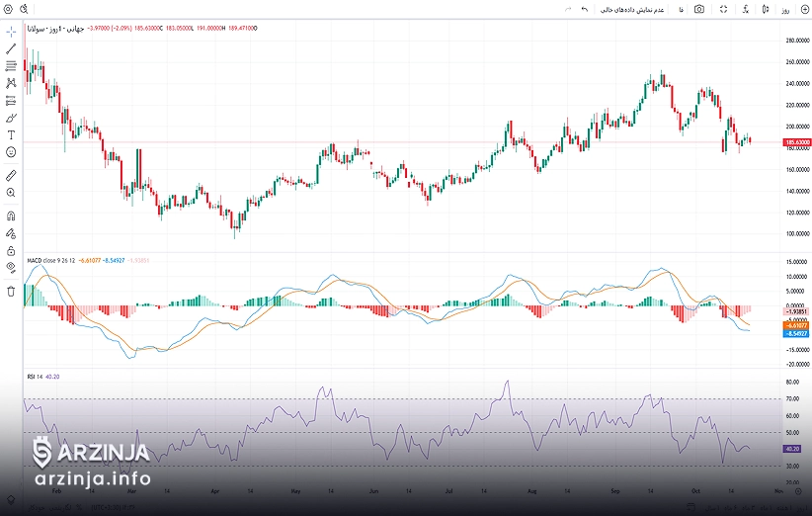812x516 pixels.
Task: Open the emoji icons tool
Action: tap(11, 152)
